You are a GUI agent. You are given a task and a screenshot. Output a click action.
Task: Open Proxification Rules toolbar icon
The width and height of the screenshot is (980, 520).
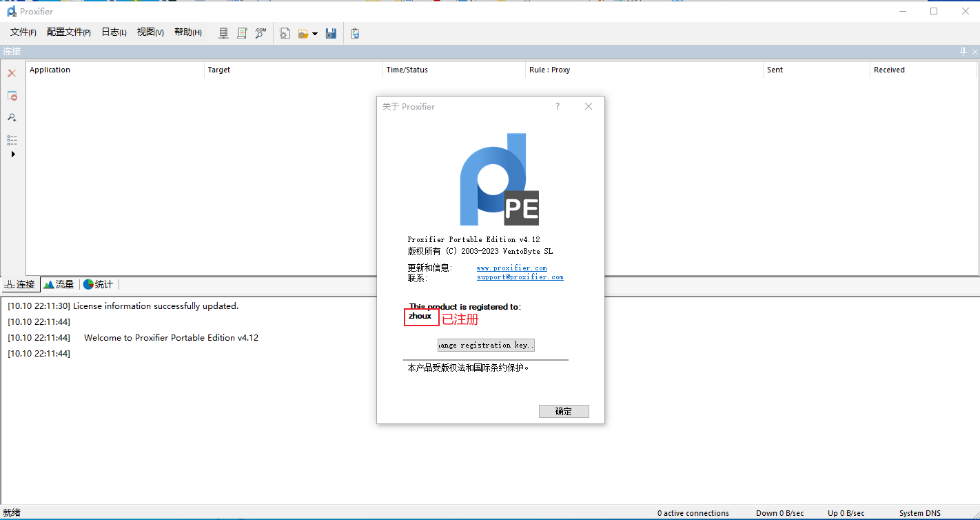tap(242, 33)
